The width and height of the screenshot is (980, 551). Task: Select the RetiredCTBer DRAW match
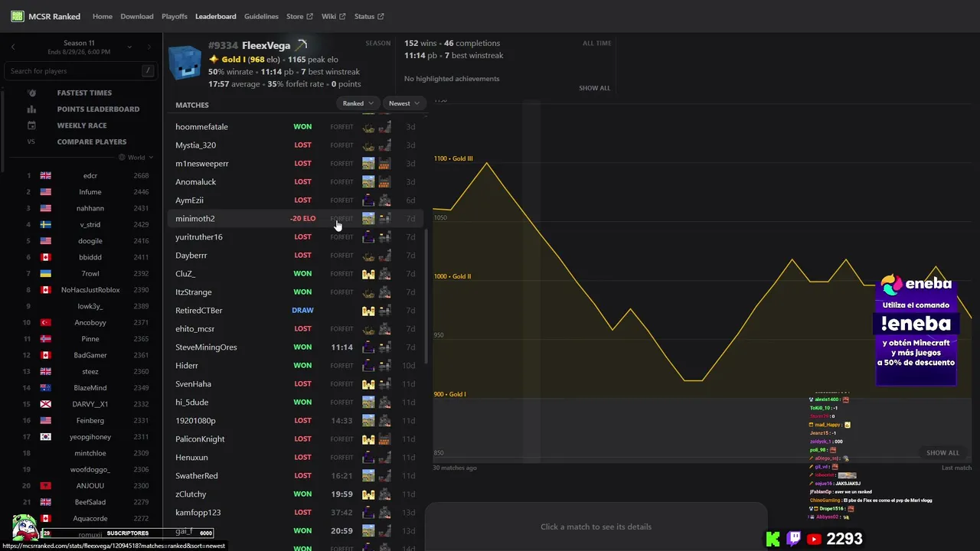[x=294, y=311]
